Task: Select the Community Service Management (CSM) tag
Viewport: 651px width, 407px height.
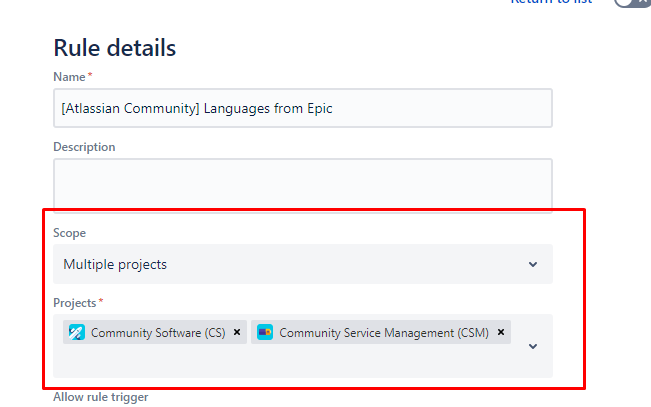Action: click(x=381, y=332)
